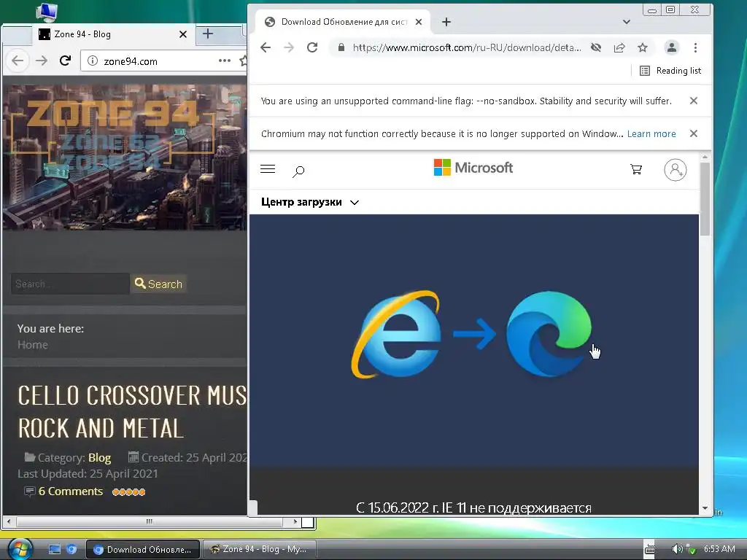Open the Reading list panel
The width and height of the screenshot is (747, 560).
[671, 71]
